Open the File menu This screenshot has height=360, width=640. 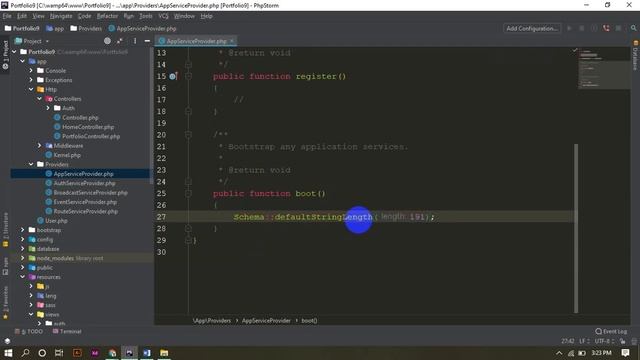[7, 16]
